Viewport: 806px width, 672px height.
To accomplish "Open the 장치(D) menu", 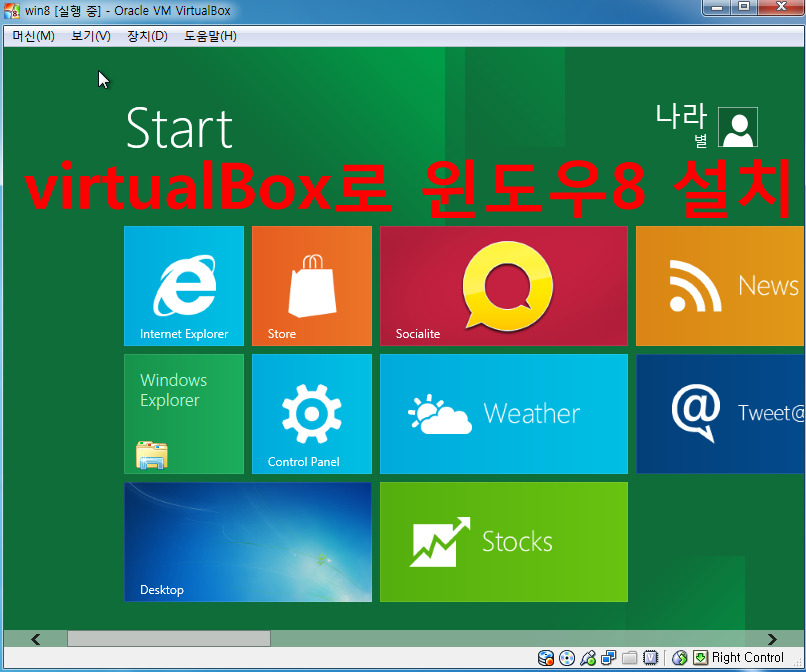I will pos(147,36).
